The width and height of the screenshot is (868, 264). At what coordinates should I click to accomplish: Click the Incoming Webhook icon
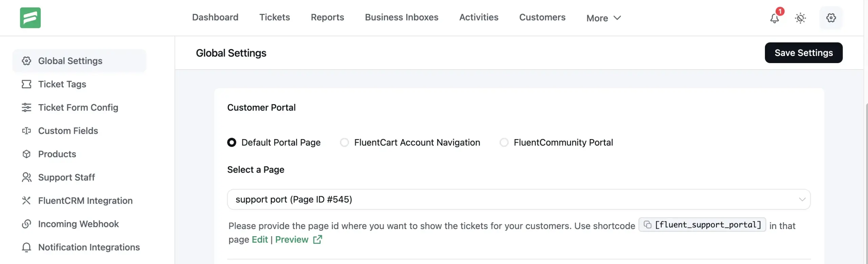(x=26, y=224)
